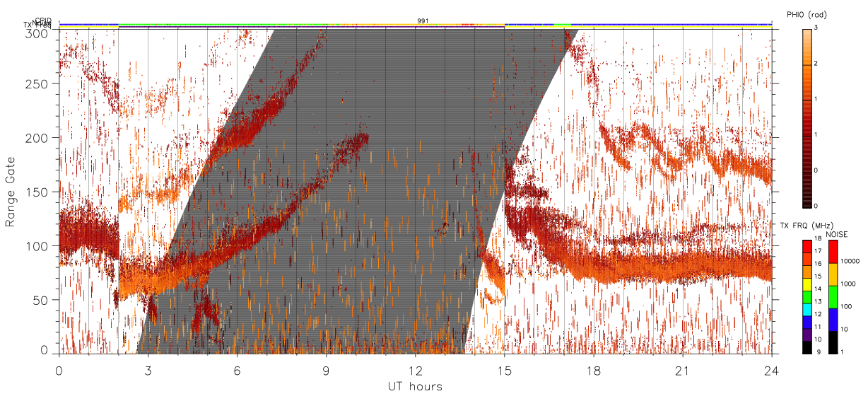This screenshot has height=401, width=868.
Task: Click the green 13–14 MHz swatch in TX FRQ legend
Action: 807,297
